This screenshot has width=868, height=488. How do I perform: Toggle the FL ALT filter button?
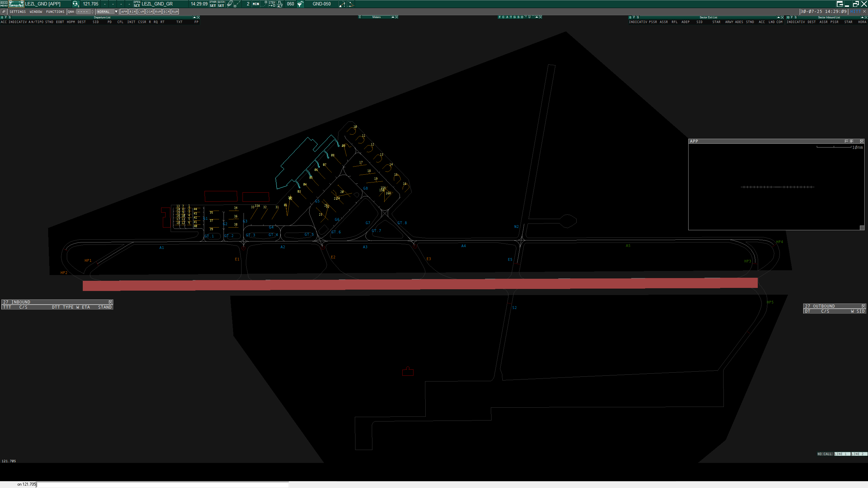pyautogui.click(x=280, y=4)
